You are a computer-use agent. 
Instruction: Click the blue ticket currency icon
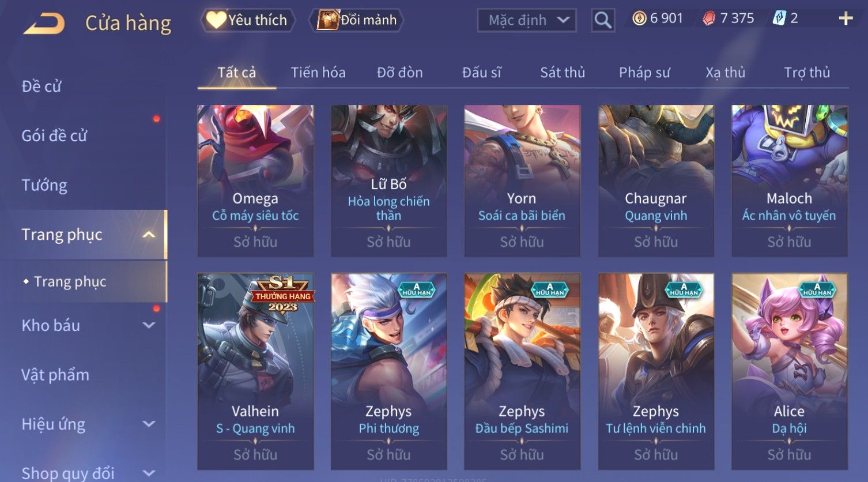tap(779, 18)
